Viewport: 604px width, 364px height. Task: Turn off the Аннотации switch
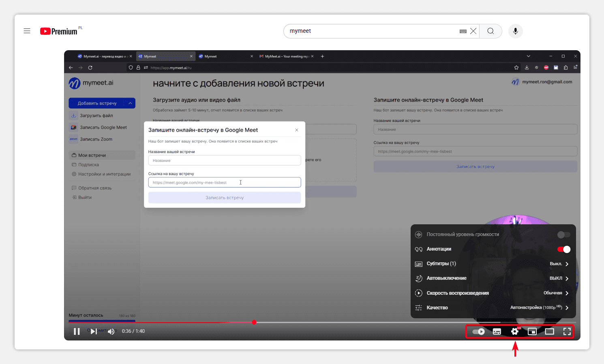[x=564, y=249]
